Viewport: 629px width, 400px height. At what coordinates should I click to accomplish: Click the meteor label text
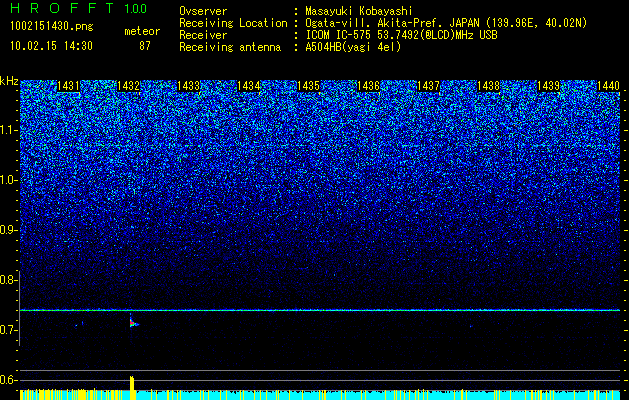(142, 31)
